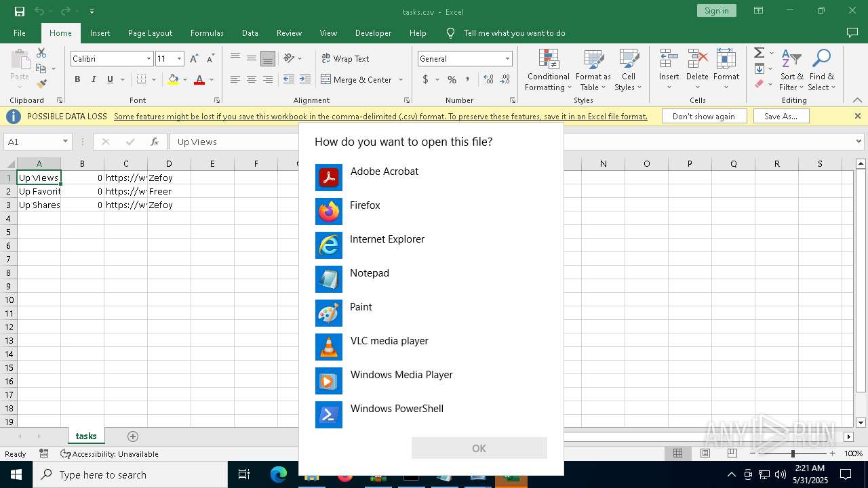
Task: Switch to the Formulas tab
Action: coord(207,33)
